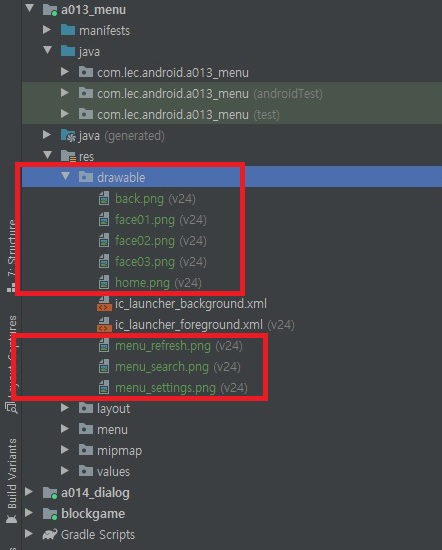Collapse the drawable folder arrow
The image size is (442, 550).
66,176
